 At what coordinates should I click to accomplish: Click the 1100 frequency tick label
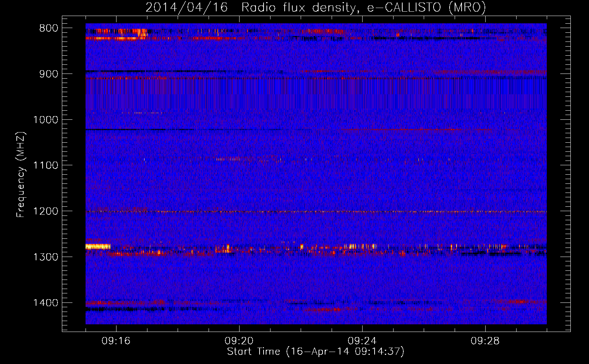click(x=46, y=166)
